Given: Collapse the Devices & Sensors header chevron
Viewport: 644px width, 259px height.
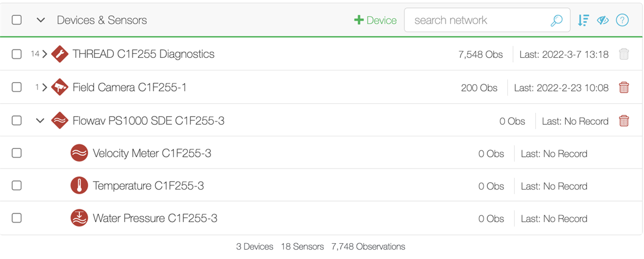Looking at the screenshot, I should [x=40, y=20].
